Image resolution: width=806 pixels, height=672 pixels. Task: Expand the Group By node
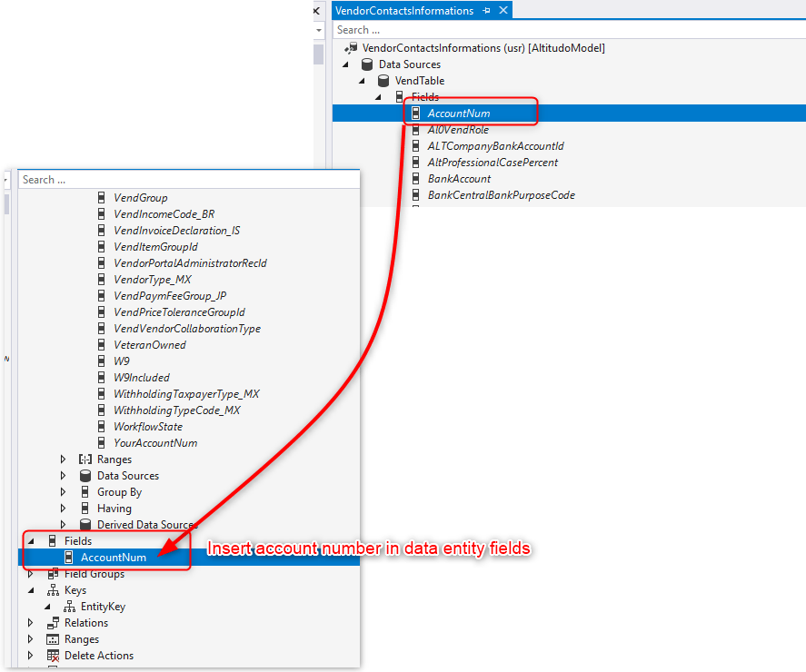64,492
